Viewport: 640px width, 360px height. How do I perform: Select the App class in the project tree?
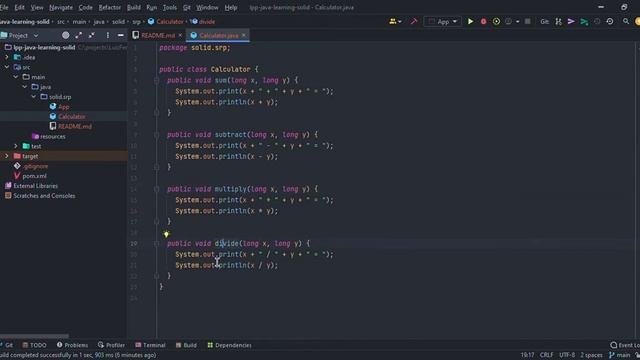pyautogui.click(x=64, y=107)
